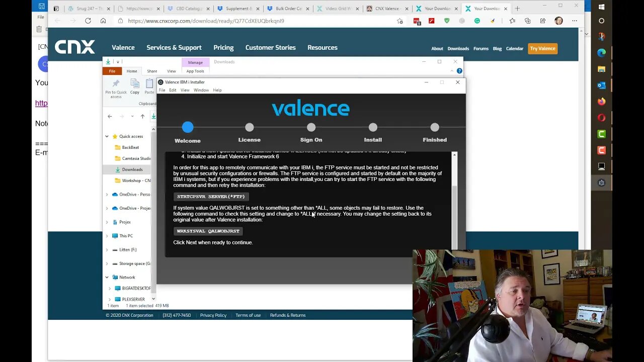Image resolution: width=644 pixels, height=362 pixels.
Task: Click CNX logo on website
Action: pos(75,47)
